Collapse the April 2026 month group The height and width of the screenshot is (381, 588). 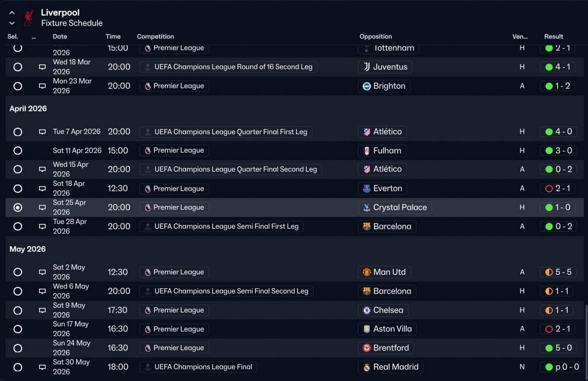pyautogui.click(x=28, y=109)
